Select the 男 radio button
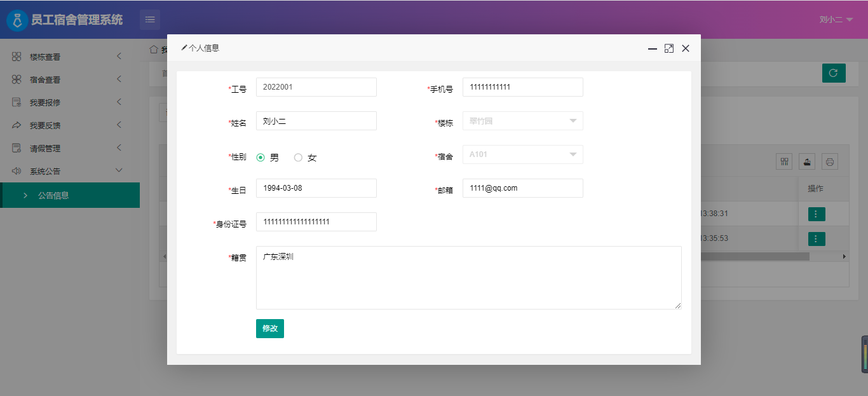The height and width of the screenshot is (396, 868). pyautogui.click(x=261, y=158)
